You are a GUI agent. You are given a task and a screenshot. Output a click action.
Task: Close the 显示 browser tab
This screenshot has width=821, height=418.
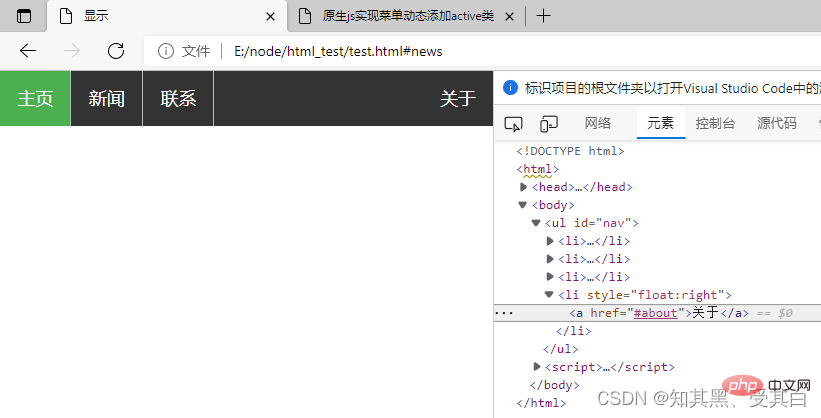(x=270, y=17)
